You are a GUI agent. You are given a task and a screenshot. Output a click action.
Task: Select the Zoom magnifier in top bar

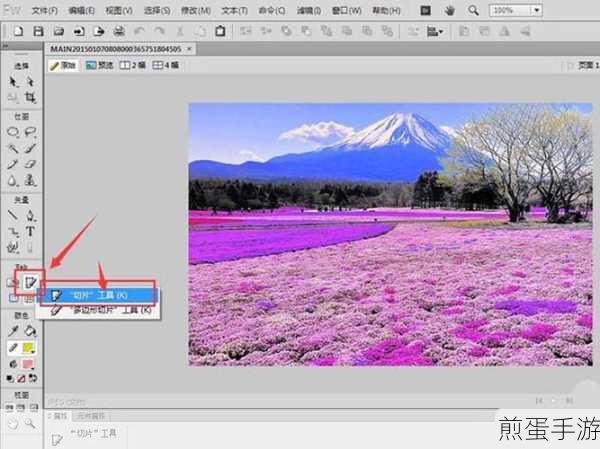(473, 10)
